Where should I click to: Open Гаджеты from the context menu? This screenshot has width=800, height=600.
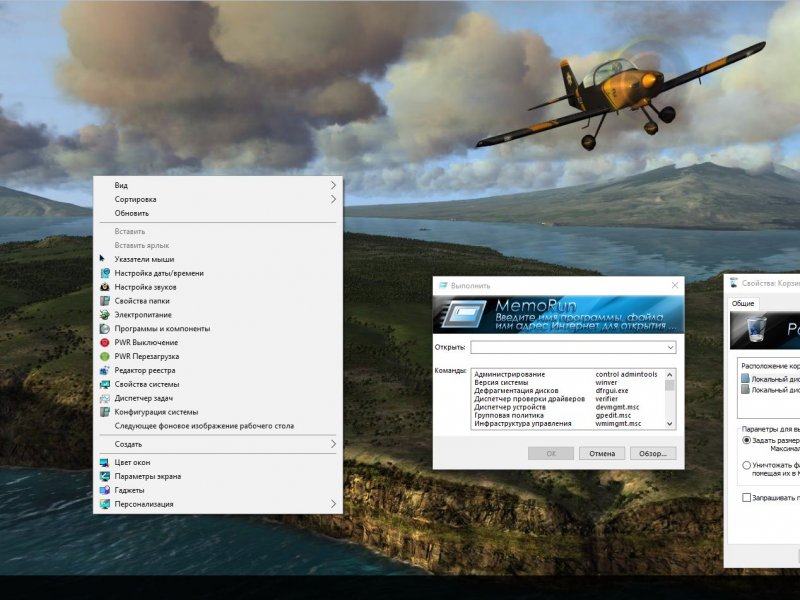pyautogui.click(x=218, y=490)
